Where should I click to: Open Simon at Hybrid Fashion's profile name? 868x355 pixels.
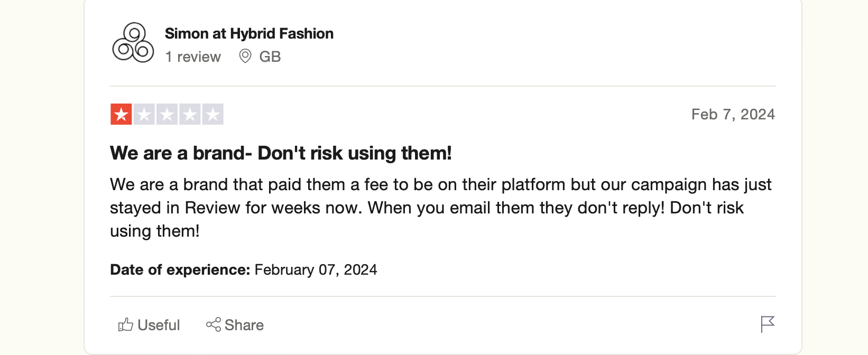pyautogui.click(x=249, y=34)
